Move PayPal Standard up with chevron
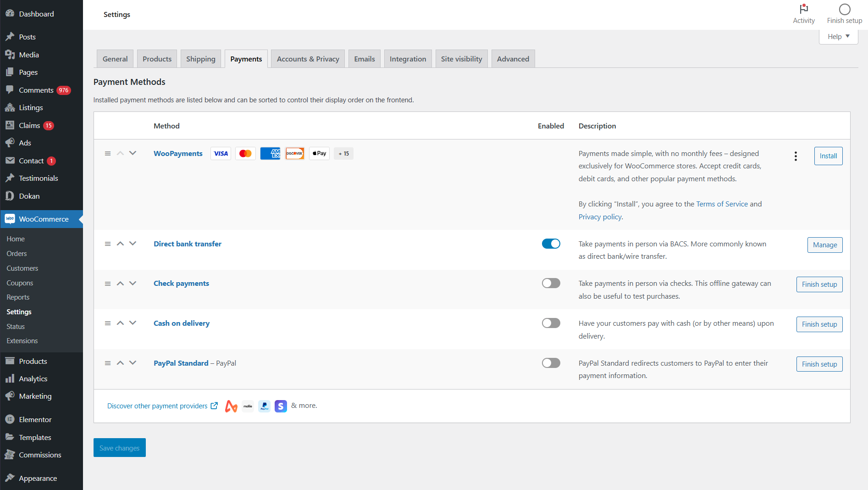The width and height of the screenshot is (868, 490). click(x=120, y=363)
